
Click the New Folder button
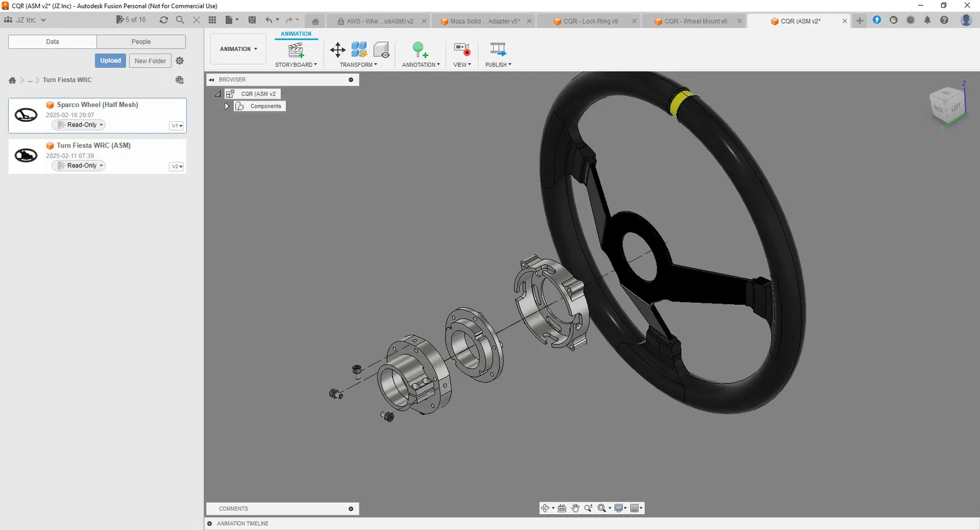pyautogui.click(x=150, y=61)
